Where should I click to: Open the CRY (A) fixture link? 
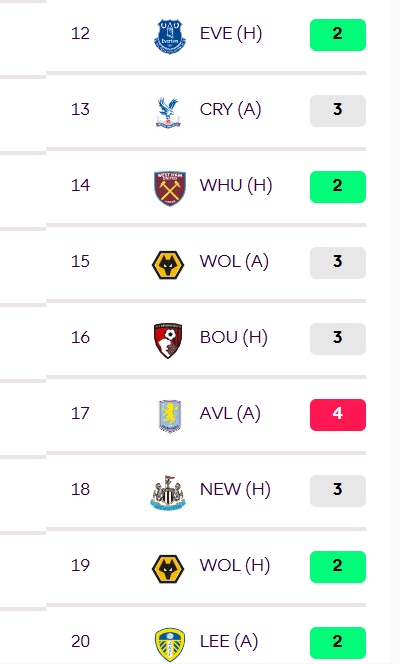pos(230,109)
